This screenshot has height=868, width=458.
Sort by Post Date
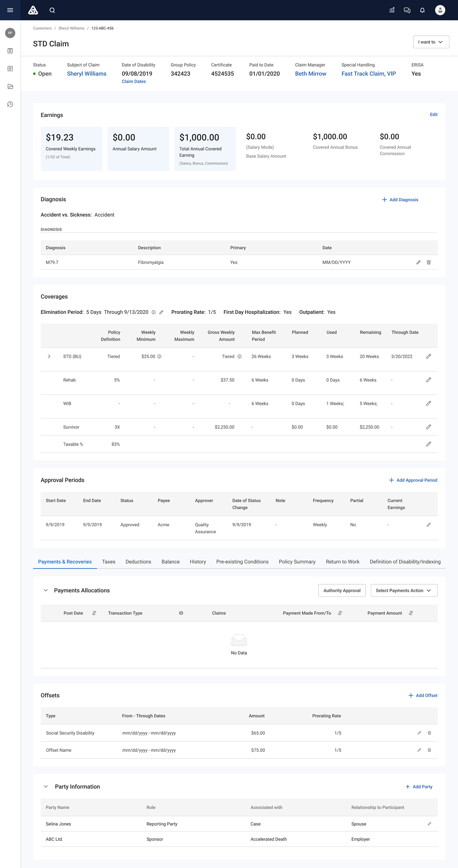coord(94,613)
